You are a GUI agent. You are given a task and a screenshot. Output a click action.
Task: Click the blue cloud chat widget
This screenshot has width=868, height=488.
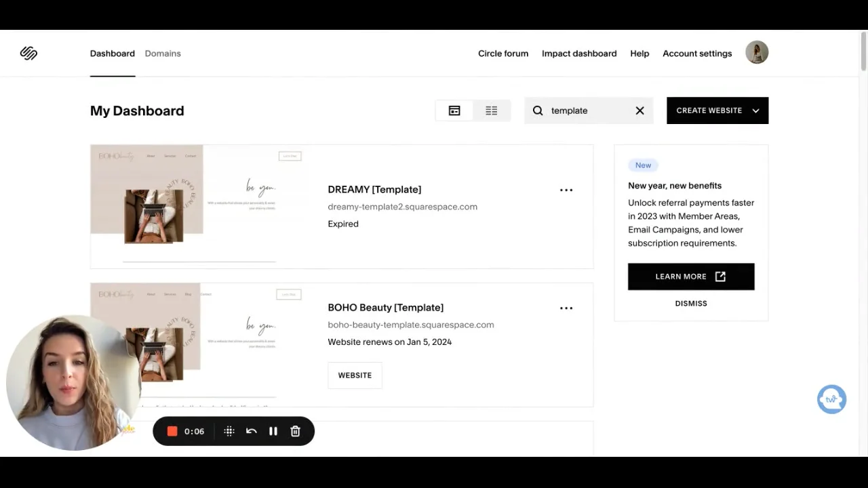coord(831,399)
